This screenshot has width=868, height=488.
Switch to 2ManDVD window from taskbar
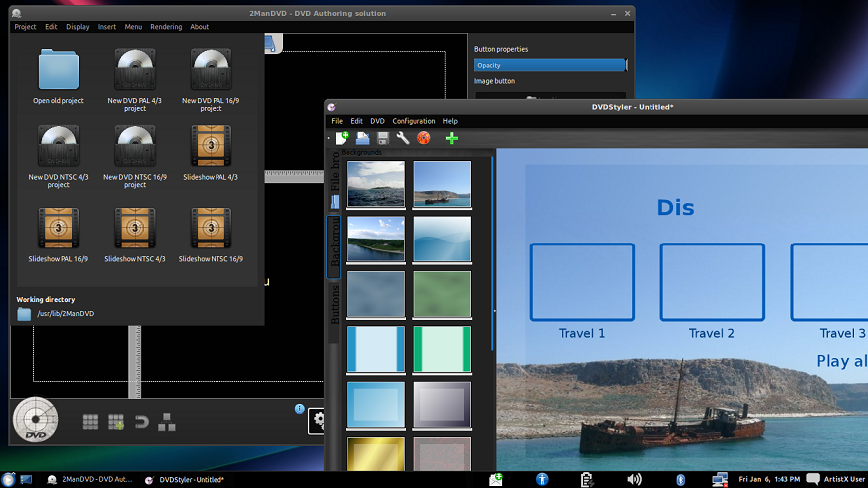90,480
